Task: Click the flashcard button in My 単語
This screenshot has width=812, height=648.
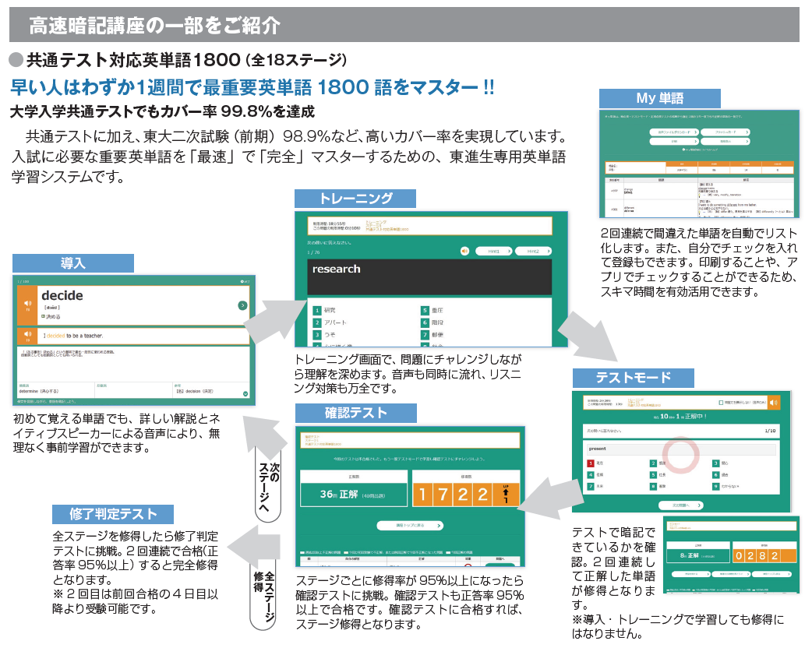Action: pyautogui.click(x=726, y=132)
